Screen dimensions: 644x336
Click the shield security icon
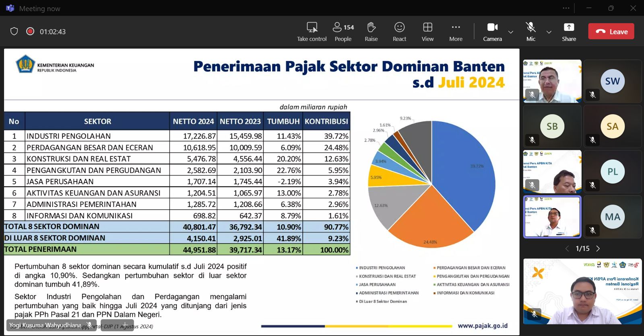pos(14,31)
